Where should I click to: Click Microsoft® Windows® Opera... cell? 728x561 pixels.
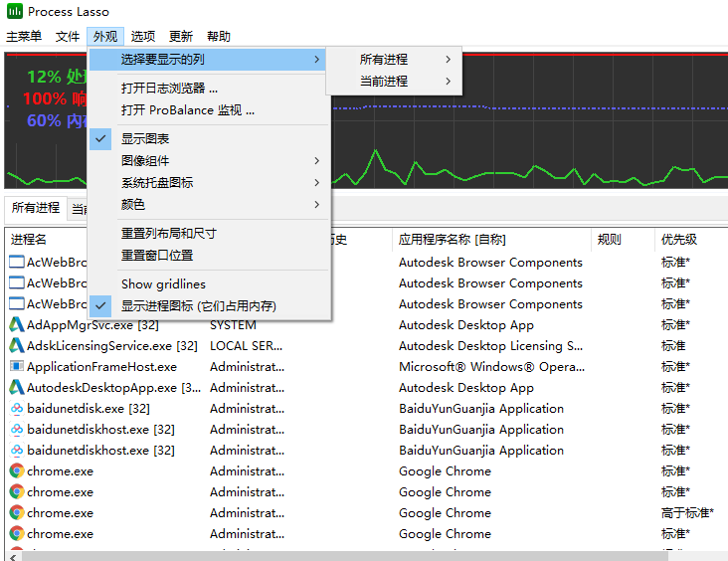pyautogui.click(x=491, y=367)
